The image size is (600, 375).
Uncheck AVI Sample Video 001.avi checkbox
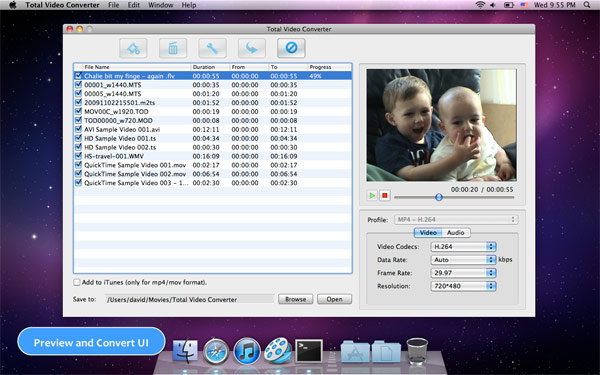pyautogui.click(x=78, y=129)
